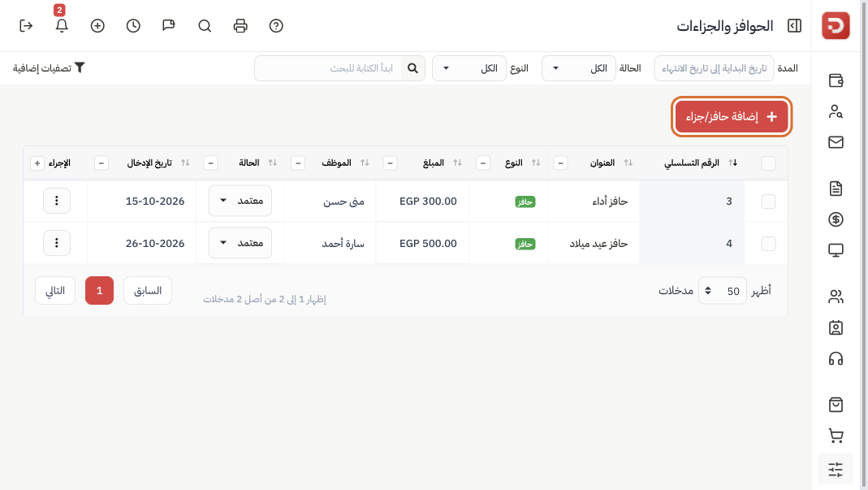This screenshot has height=490, width=868.
Task: Click the حافز badge in row 3
Action: coord(525,202)
